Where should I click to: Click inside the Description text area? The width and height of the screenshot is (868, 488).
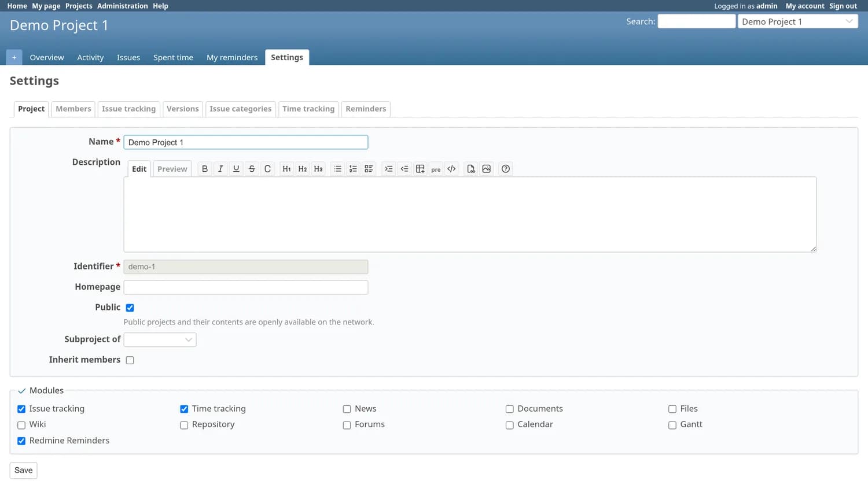point(470,215)
